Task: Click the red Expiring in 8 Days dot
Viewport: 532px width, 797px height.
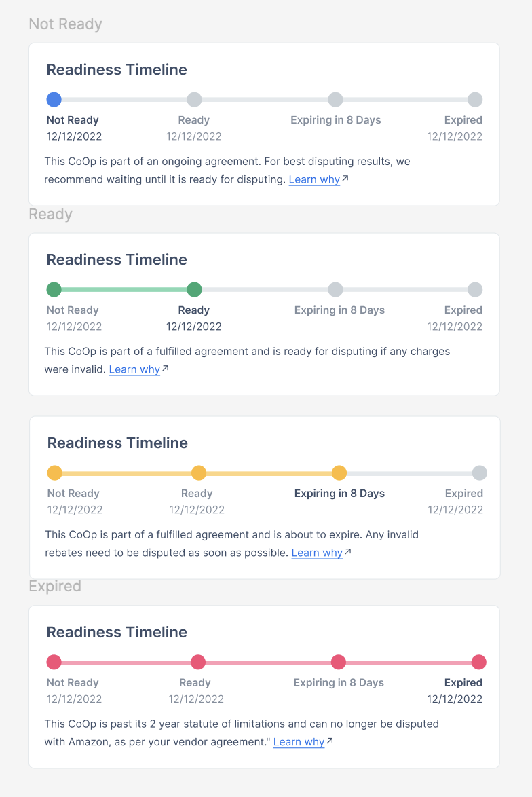Action: (x=339, y=663)
